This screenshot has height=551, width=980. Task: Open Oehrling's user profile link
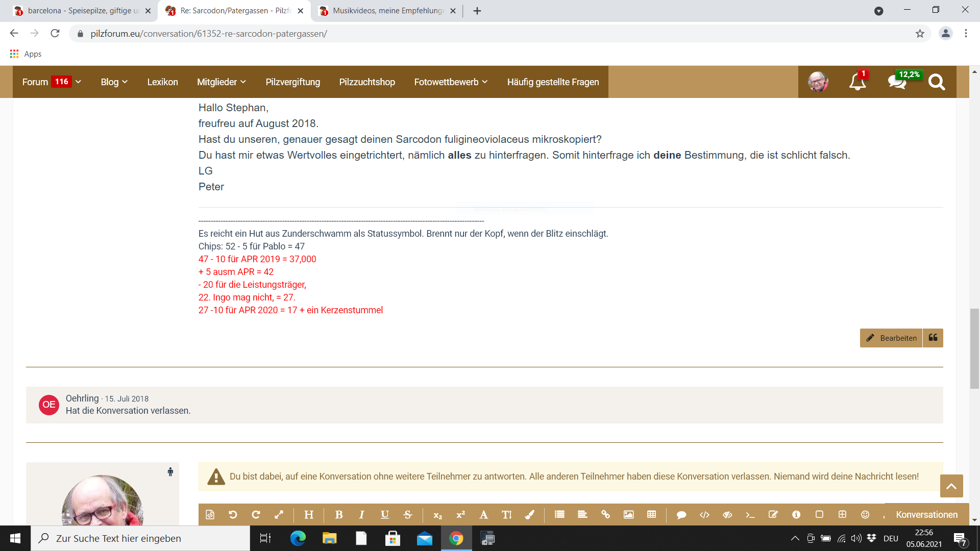click(x=82, y=398)
